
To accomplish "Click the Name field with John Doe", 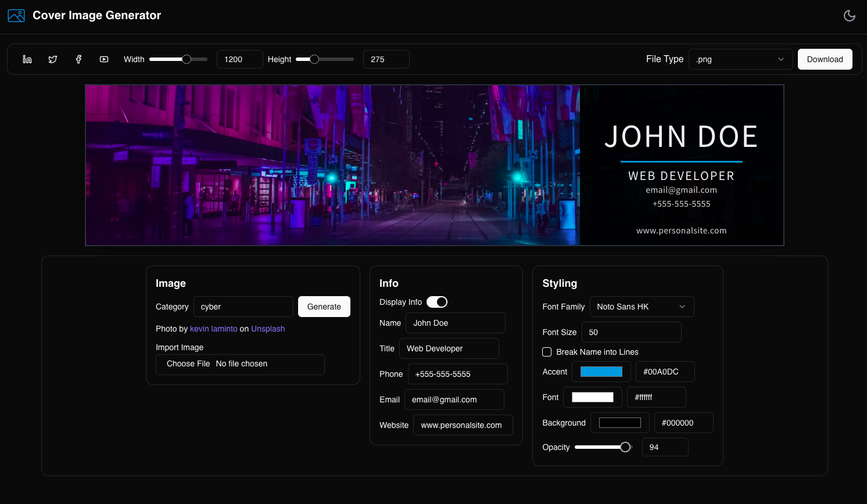I will tap(456, 323).
